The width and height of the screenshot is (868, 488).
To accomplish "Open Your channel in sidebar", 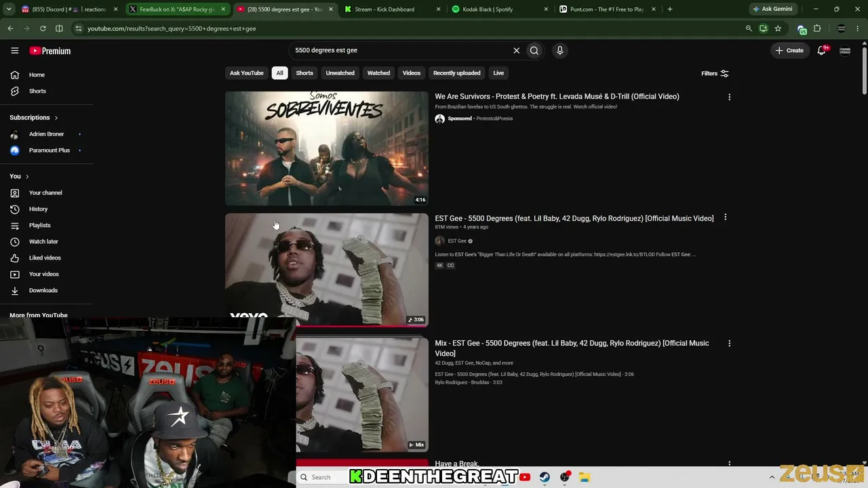I will (45, 192).
